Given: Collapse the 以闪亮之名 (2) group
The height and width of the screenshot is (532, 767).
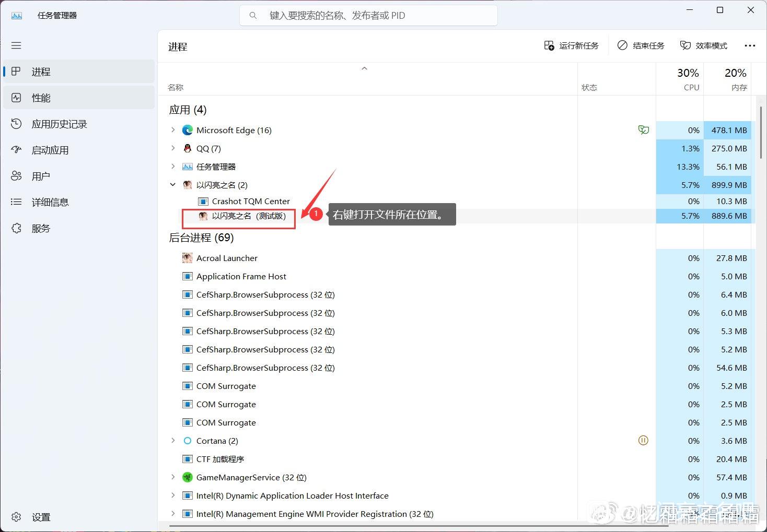Looking at the screenshot, I should click(x=173, y=185).
